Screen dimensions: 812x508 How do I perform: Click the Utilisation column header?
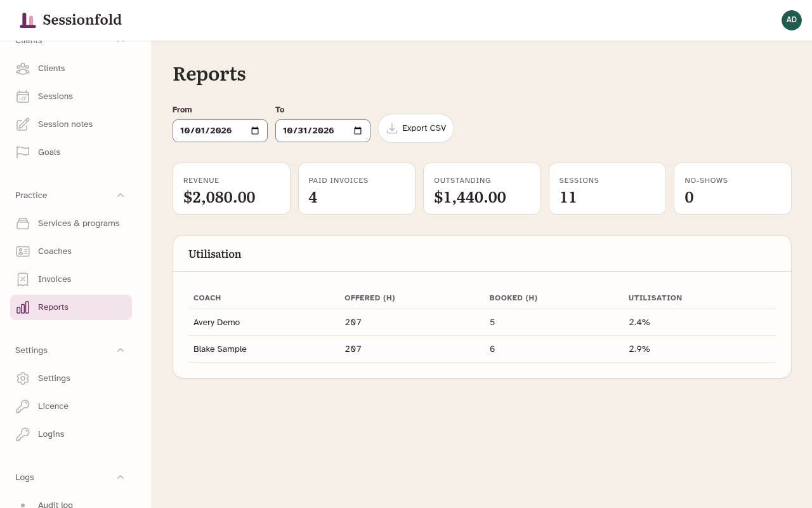pyautogui.click(x=655, y=298)
